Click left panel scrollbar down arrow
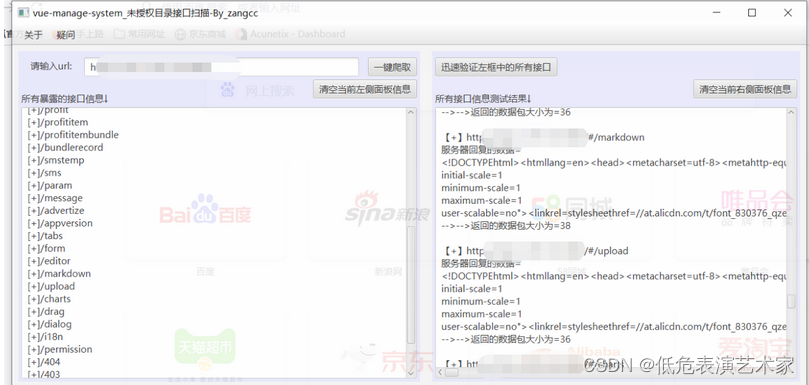The height and width of the screenshot is (385, 809). point(411,372)
